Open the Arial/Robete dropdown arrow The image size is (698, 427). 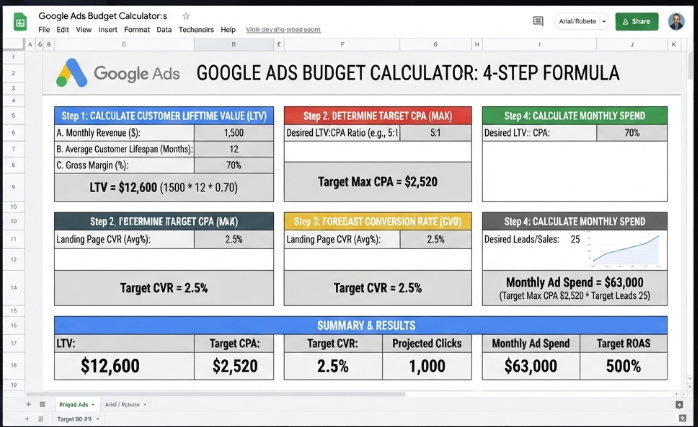click(x=604, y=21)
